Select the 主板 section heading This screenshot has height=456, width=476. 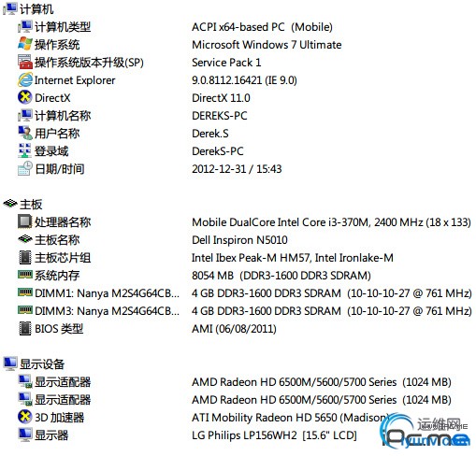click(31, 205)
